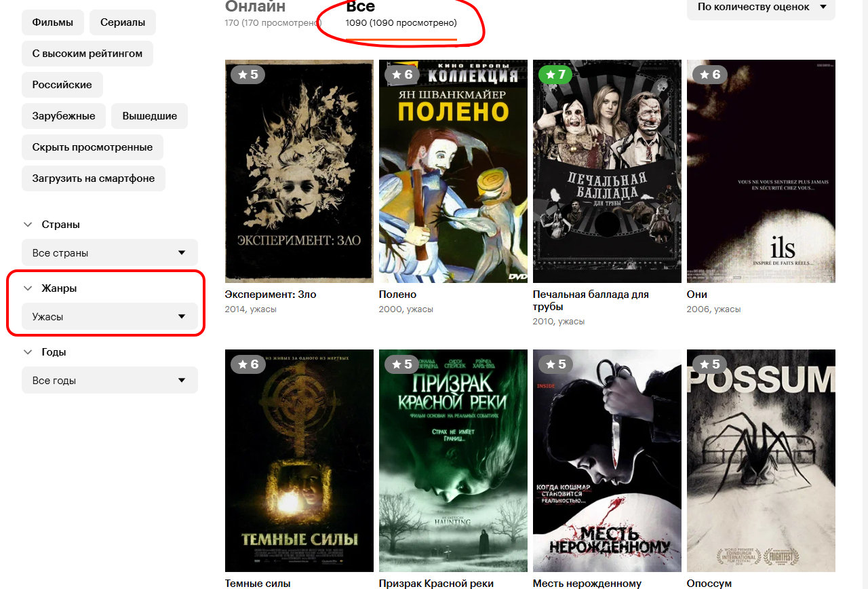This screenshot has width=868, height=589.
Task: Click the Годы section label
Action: pos(54,352)
